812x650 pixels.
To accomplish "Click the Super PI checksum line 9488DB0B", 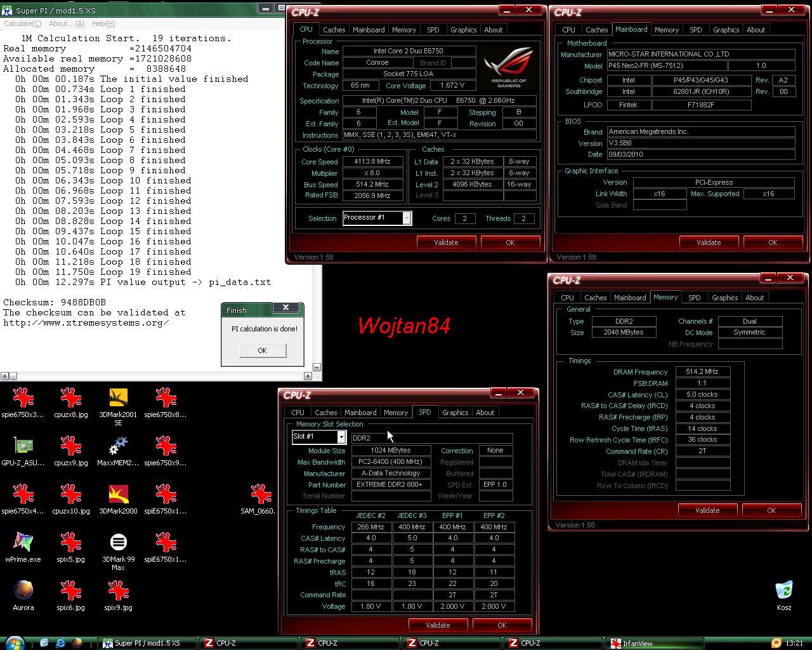I will pos(55,302).
